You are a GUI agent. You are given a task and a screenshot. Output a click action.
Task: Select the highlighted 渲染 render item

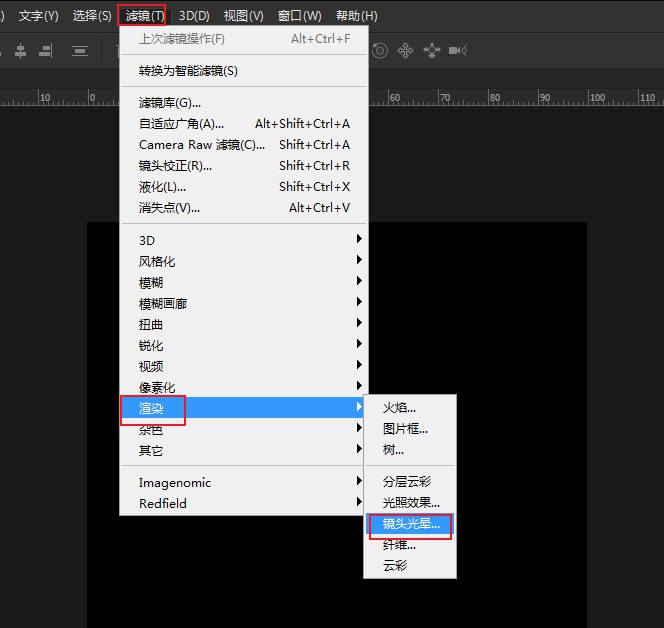tap(242, 408)
